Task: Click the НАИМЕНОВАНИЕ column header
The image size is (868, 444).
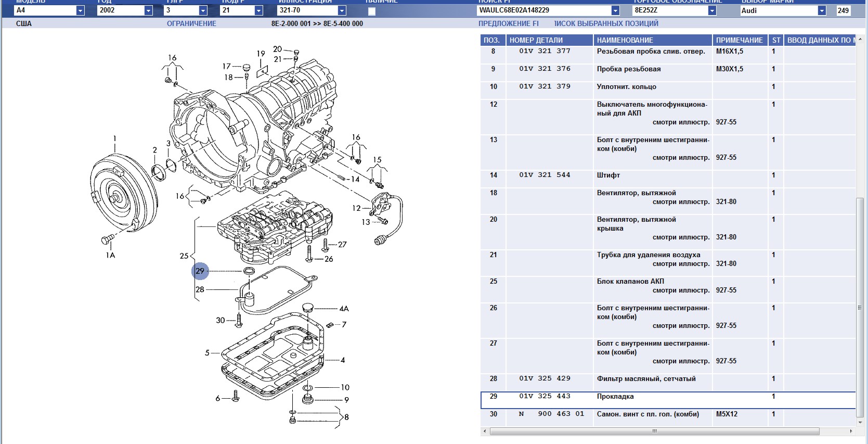Action: (x=653, y=40)
